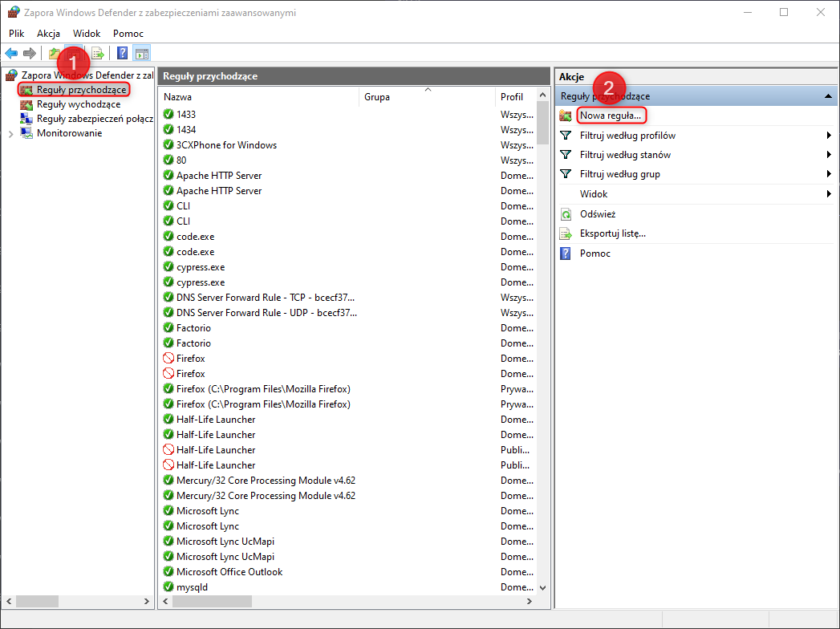
Task: Open the Filtruj według grup submenu arrow
Action: click(x=829, y=174)
